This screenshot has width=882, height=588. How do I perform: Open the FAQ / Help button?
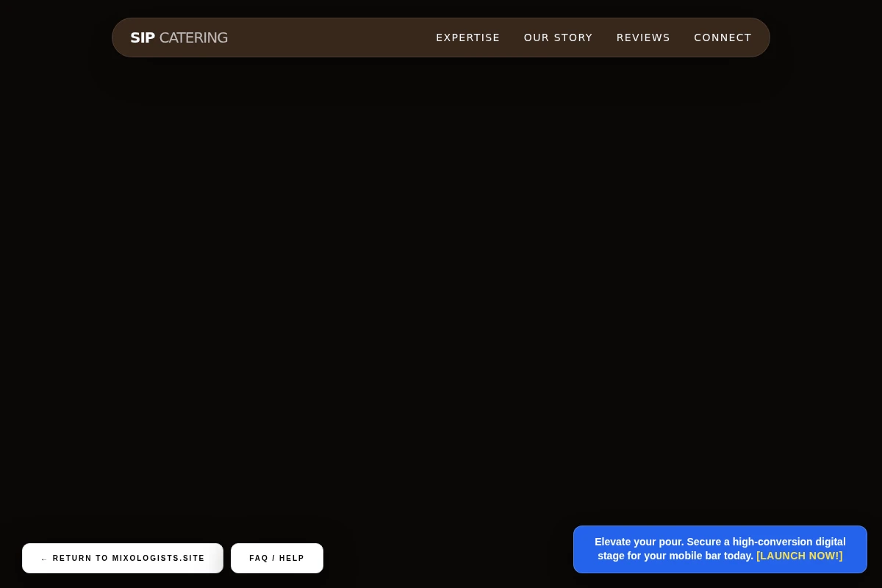tap(277, 559)
